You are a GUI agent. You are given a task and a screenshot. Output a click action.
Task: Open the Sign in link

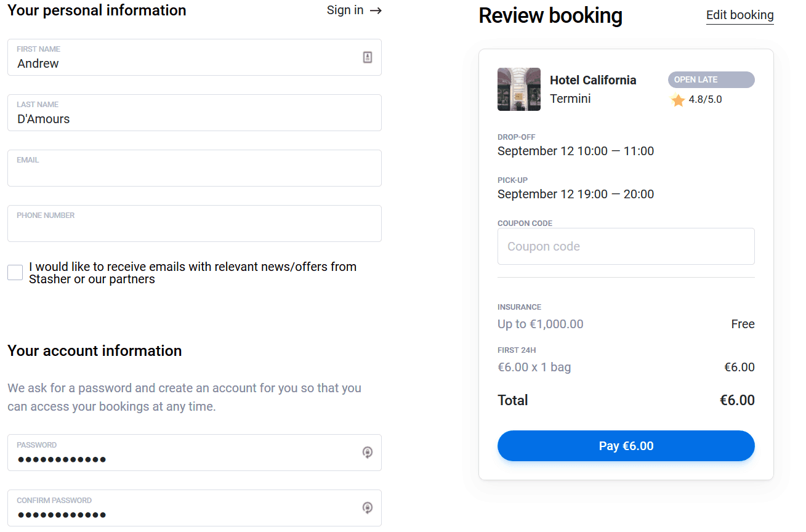pos(345,10)
